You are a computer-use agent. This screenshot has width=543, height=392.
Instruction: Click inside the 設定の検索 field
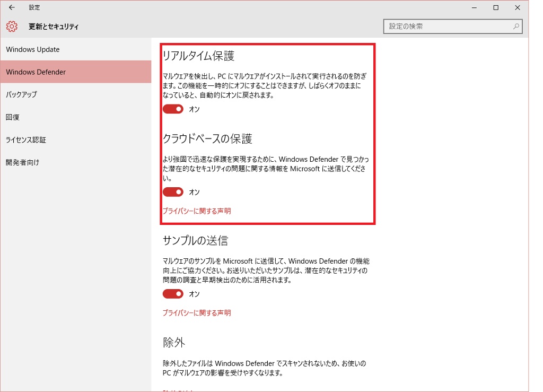(453, 27)
